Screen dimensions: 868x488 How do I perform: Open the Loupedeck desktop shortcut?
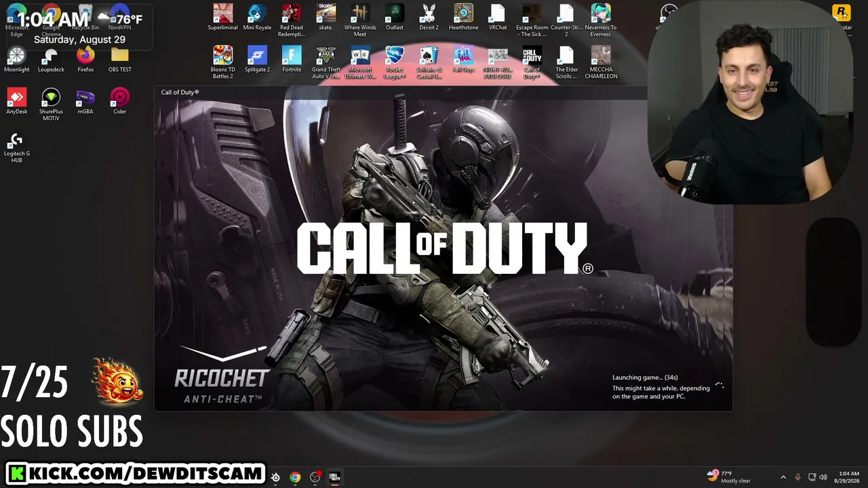point(51,60)
